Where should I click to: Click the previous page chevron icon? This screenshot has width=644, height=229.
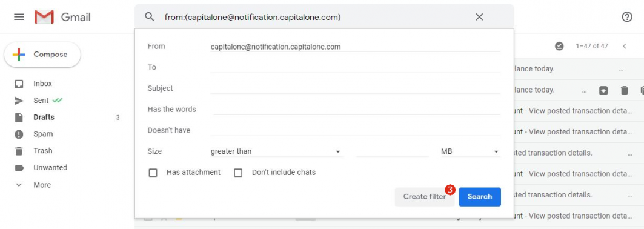[624, 47]
